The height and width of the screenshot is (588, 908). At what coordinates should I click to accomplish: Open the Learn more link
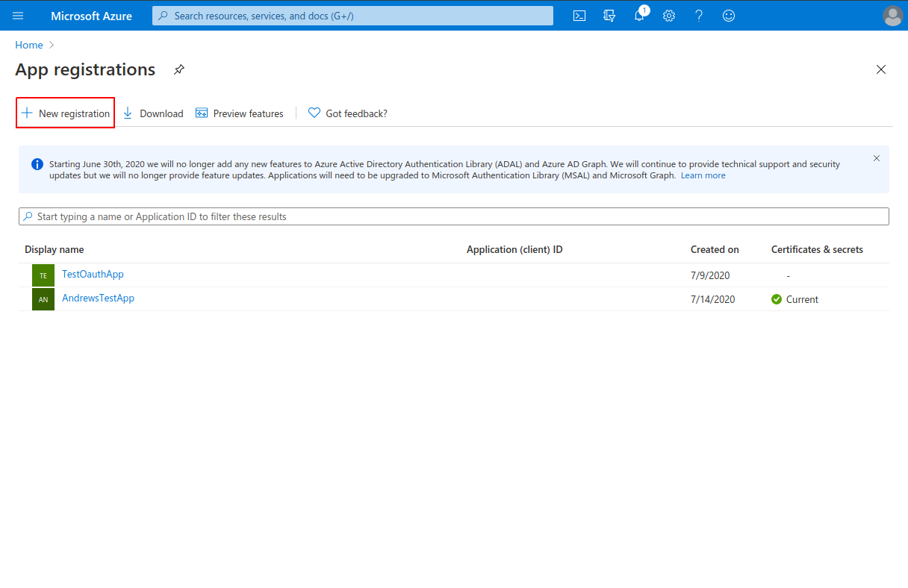(703, 175)
